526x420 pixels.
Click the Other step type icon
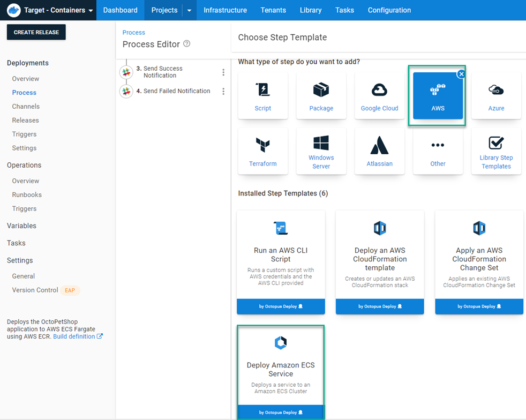438,151
